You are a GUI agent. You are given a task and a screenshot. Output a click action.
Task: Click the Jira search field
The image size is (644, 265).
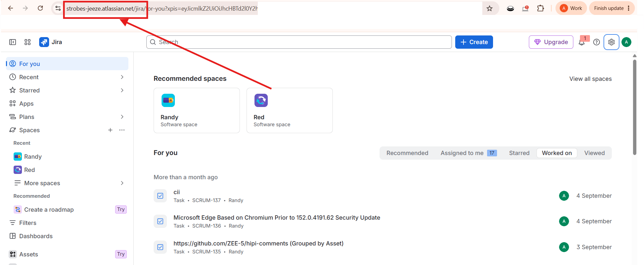coord(299,42)
